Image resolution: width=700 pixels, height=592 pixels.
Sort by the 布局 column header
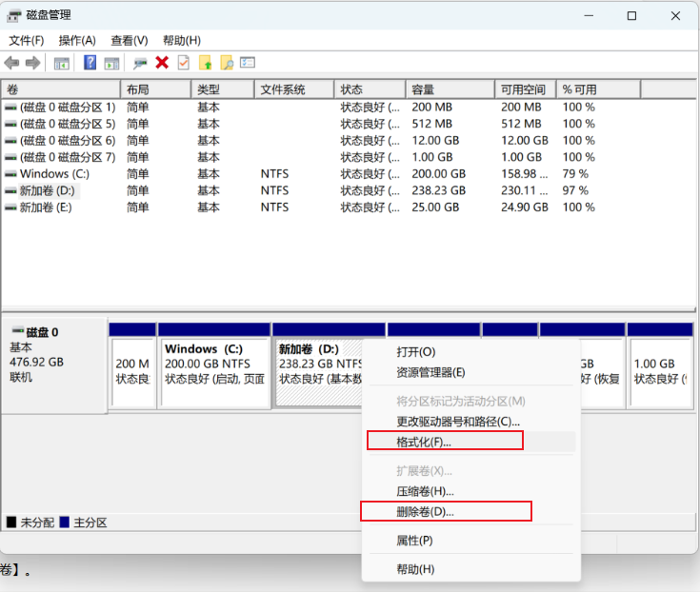tap(156, 89)
